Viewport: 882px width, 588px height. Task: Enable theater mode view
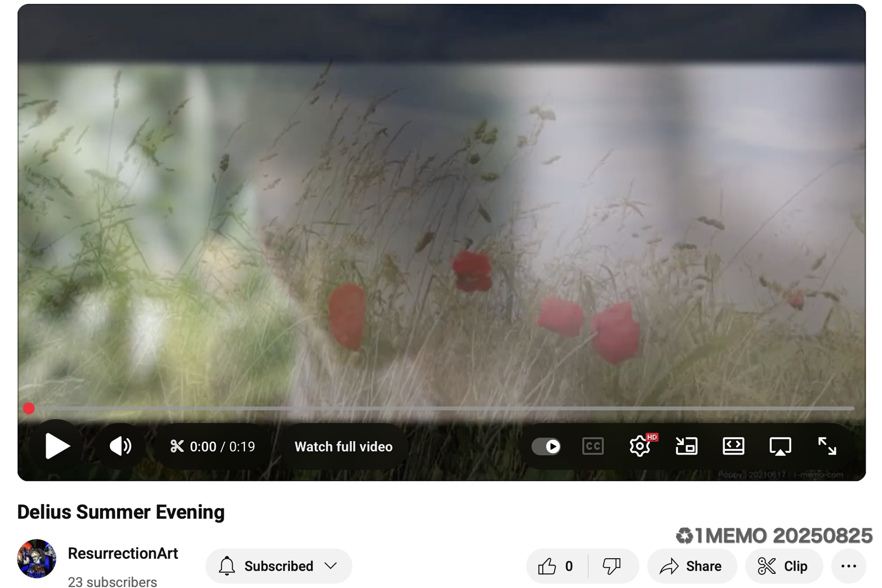pyautogui.click(x=733, y=446)
